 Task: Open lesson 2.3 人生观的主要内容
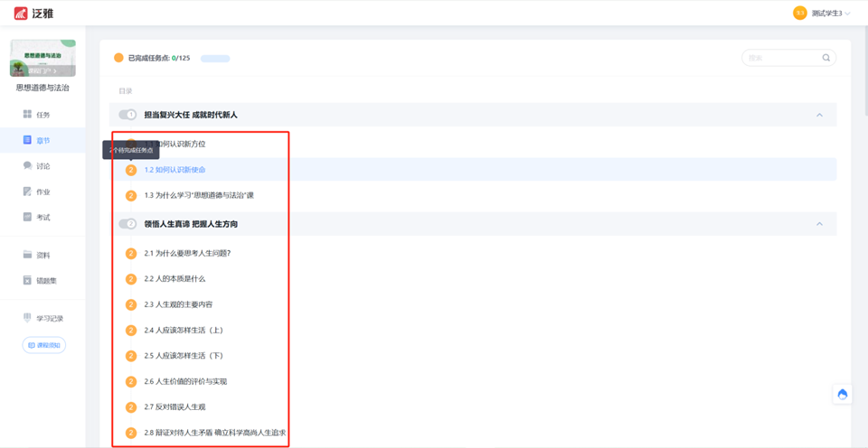[x=178, y=304]
